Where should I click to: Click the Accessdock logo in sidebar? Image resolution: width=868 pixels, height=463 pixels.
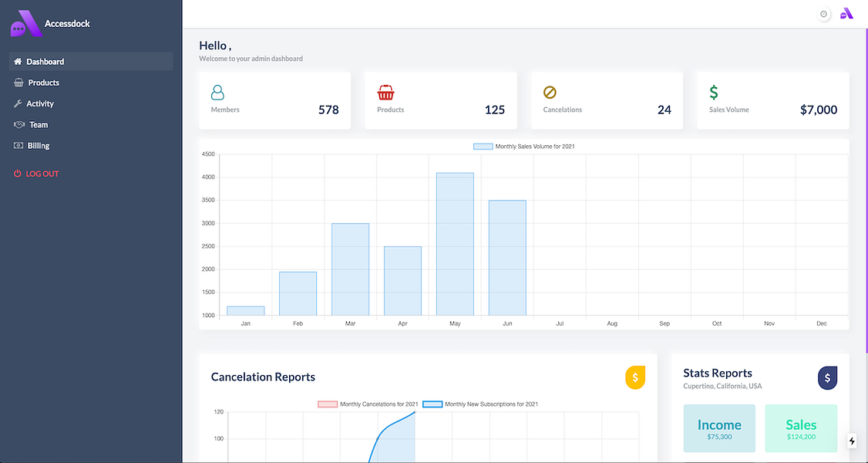pyautogui.click(x=26, y=23)
